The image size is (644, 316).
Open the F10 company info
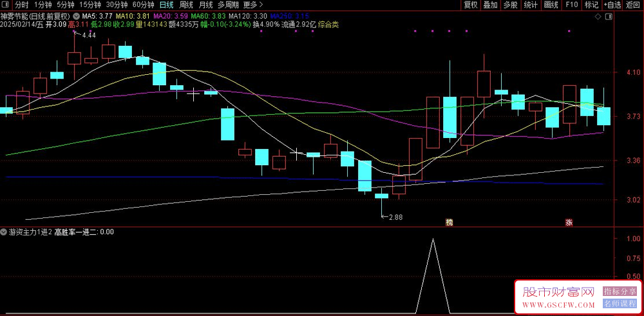click(571, 5)
